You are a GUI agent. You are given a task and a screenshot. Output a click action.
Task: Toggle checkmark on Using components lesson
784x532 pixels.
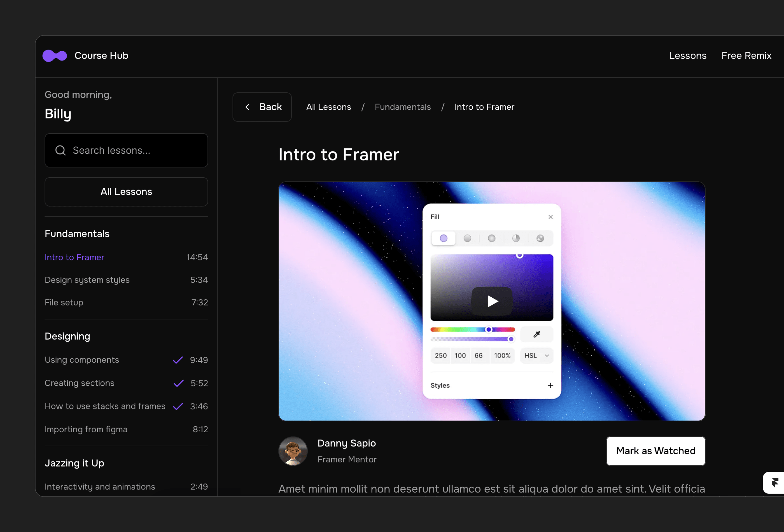178,360
